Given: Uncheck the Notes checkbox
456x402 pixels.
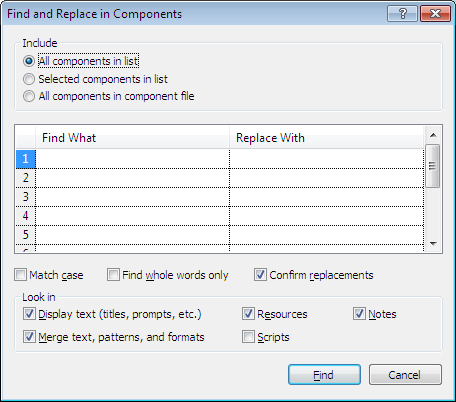Looking at the screenshot, I should pos(359,314).
